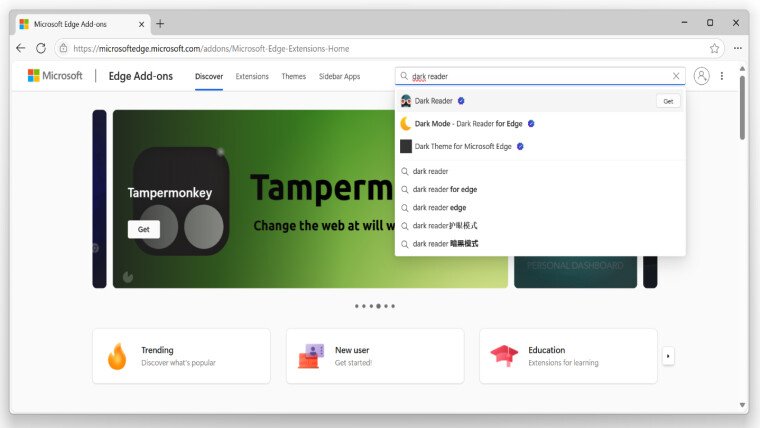Open the user account profile icon
The height and width of the screenshot is (428, 760).
701,76
